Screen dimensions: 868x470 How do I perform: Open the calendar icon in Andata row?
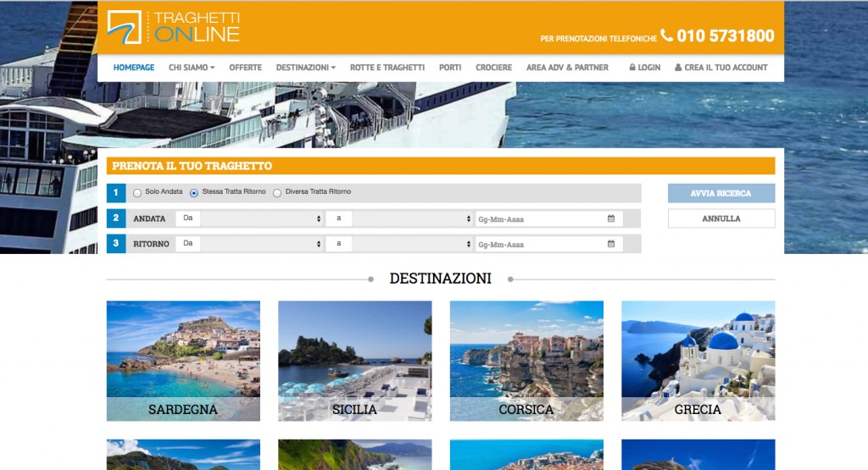coord(611,218)
